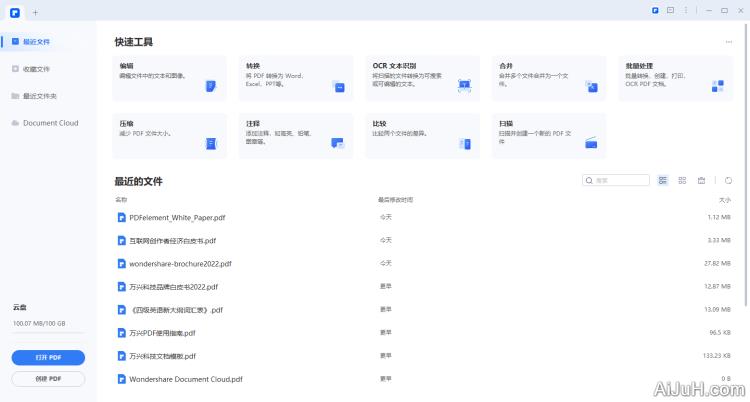Open the 合并 (Merge) quick tool card
750x402 pixels.
point(549,78)
